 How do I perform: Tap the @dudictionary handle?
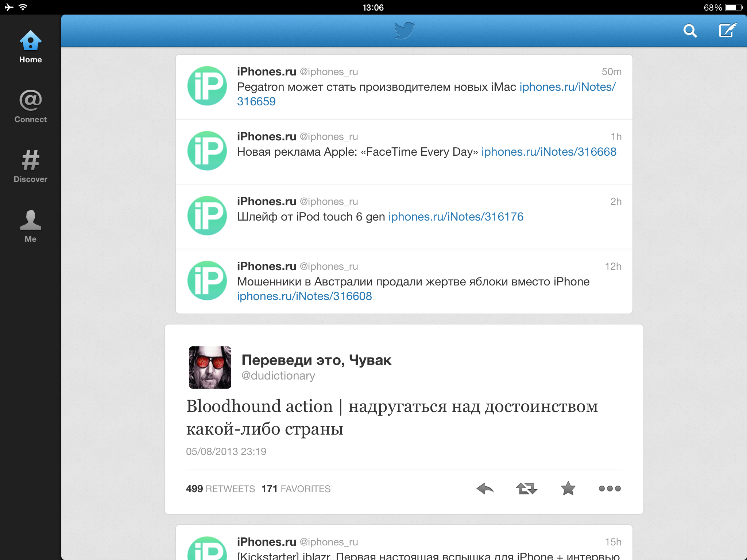278,376
